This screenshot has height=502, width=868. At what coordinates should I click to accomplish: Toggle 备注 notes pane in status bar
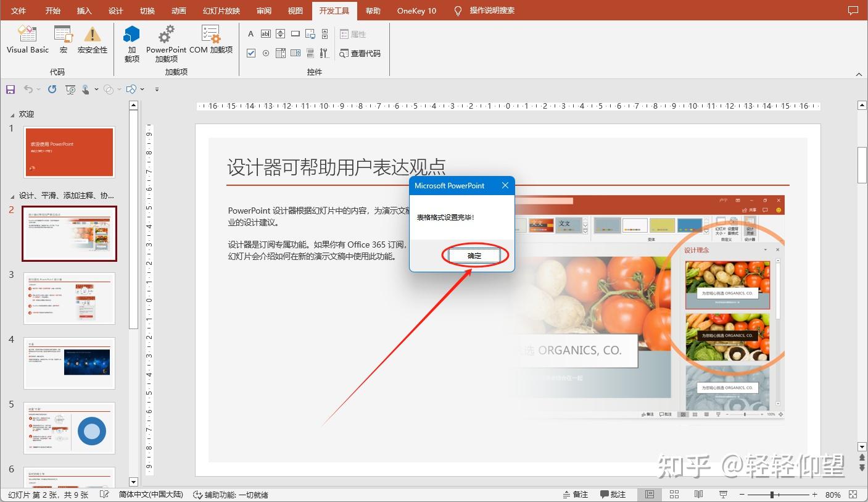[576, 495]
